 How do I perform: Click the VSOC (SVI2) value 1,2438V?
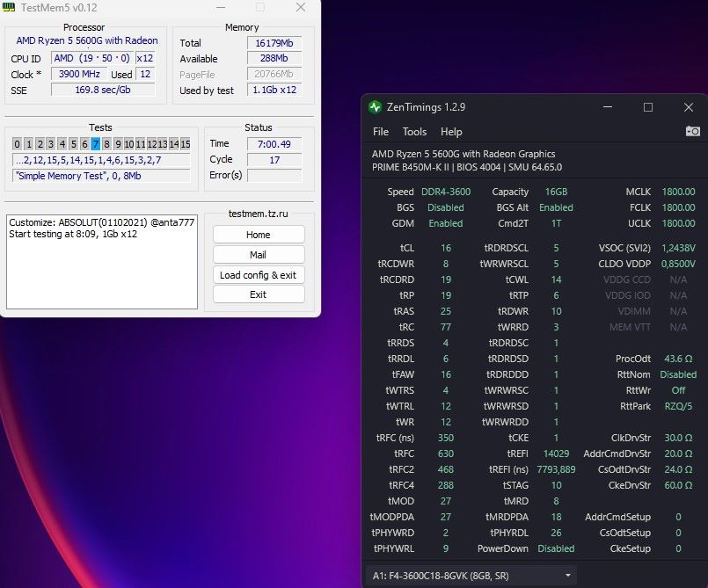pyautogui.click(x=678, y=248)
